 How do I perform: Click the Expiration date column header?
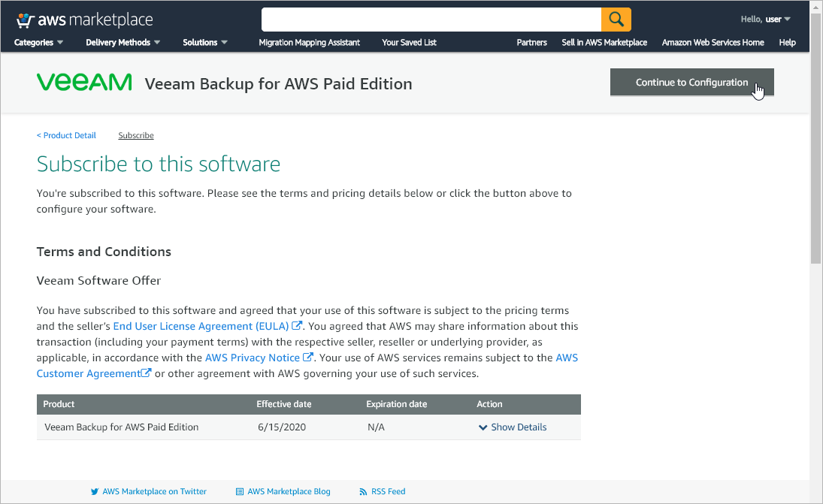(397, 404)
